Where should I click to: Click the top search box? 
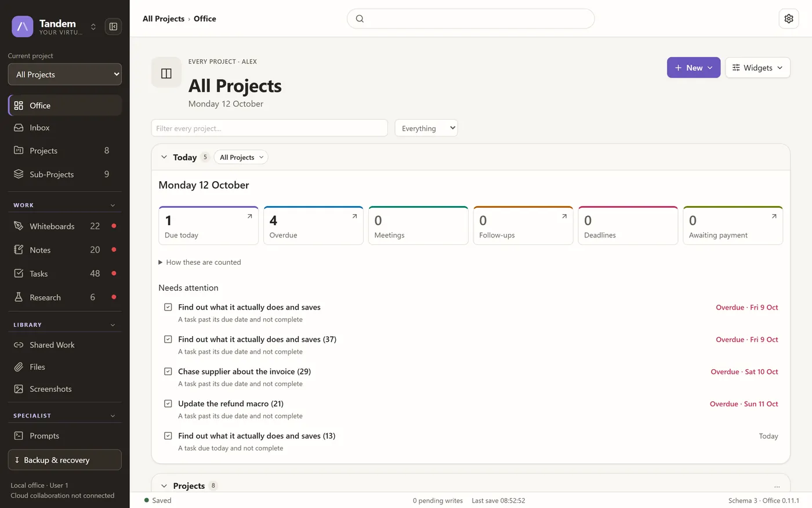(470, 19)
